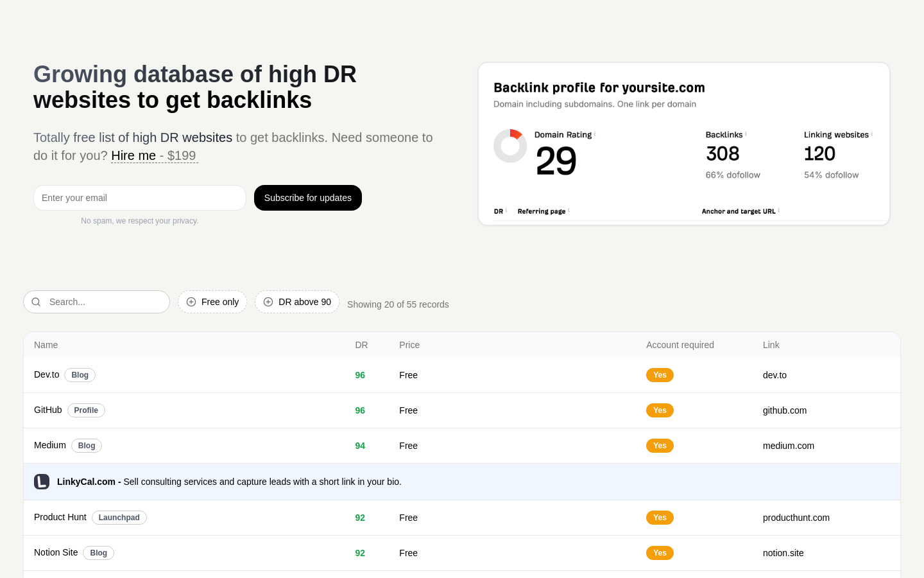Viewport: 924px width, 578px height.
Task: Click the Profile tag on GitHub
Action: [86, 410]
